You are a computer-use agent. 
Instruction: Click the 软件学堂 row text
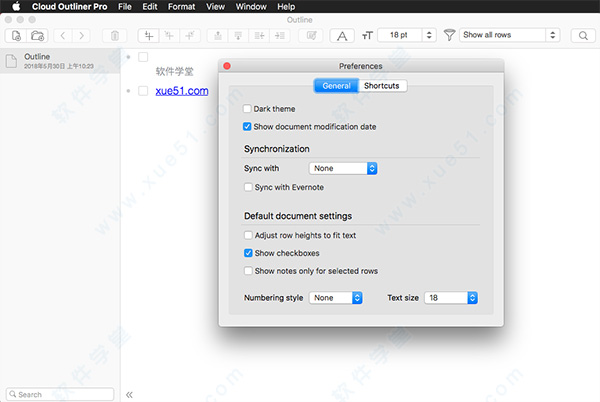tap(174, 71)
